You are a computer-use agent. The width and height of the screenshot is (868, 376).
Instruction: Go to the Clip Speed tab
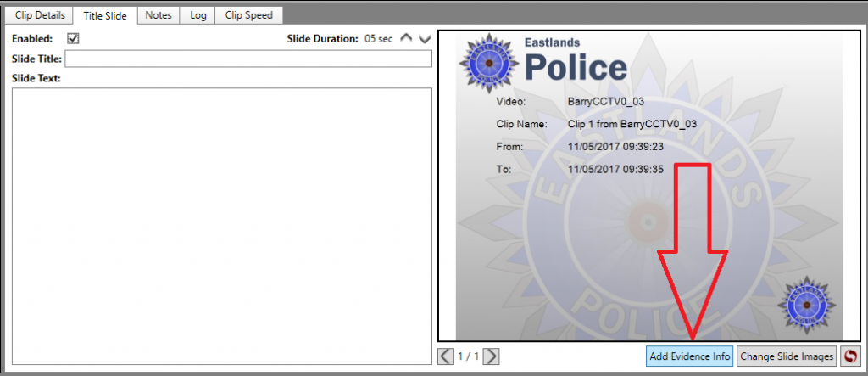coord(249,15)
